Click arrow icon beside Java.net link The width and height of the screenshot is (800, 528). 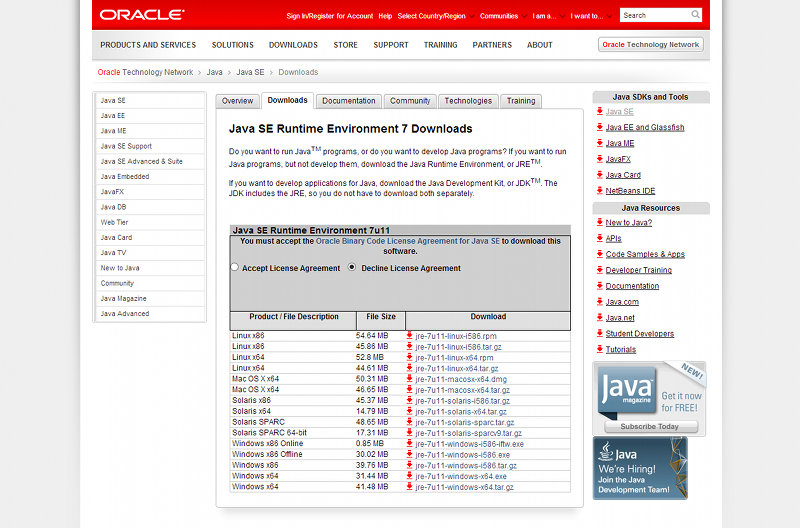click(x=599, y=317)
